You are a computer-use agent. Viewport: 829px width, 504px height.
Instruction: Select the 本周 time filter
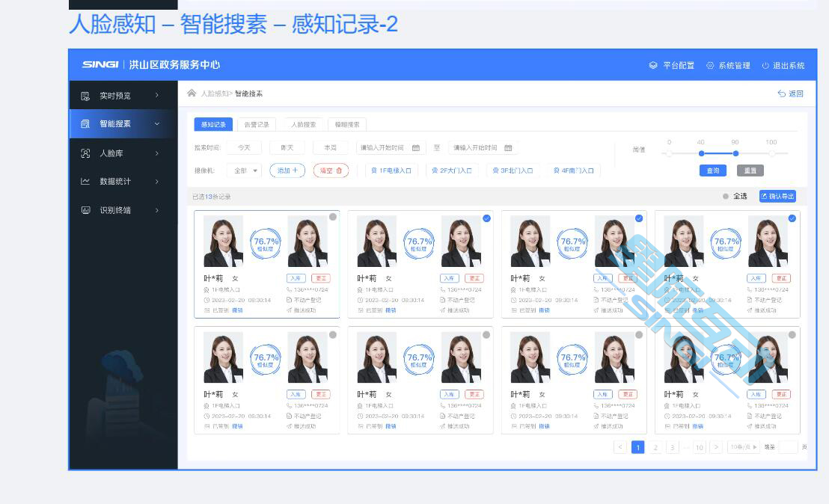[331, 148]
